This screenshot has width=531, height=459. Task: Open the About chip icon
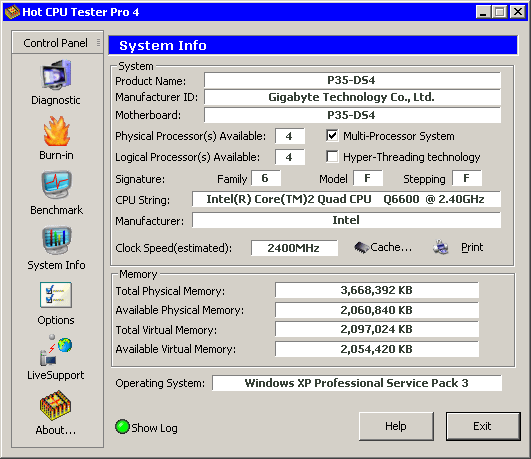pyautogui.click(x=56, y=405)
